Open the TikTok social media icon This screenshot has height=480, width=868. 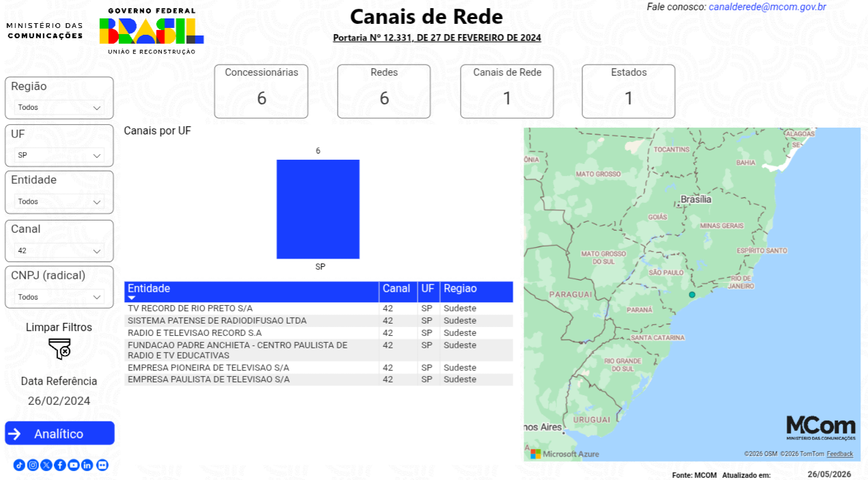pos(19,465)
